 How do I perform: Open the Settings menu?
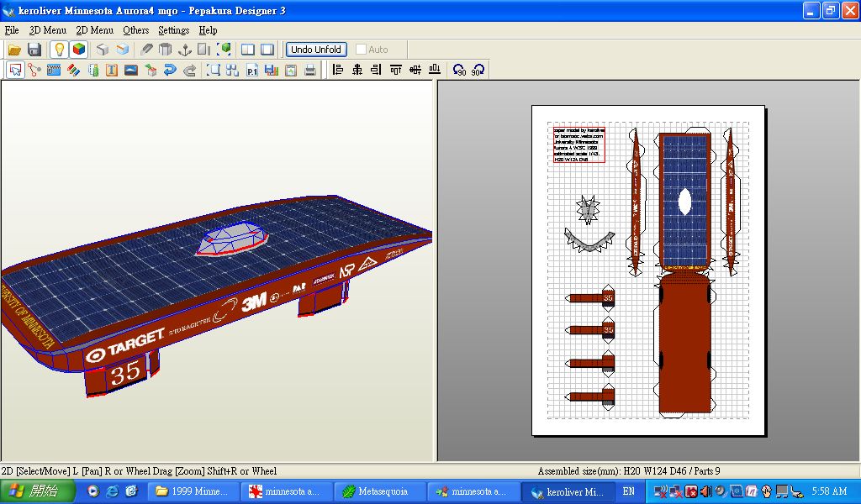[173, 30]
